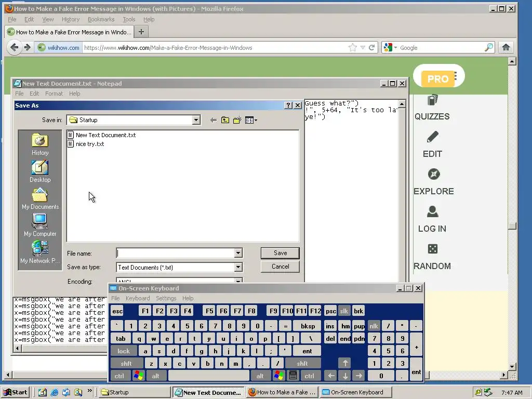Toggle the right ctrl key
Image resolution: width=532 pixels, height=399 pixels.
(x=309, y=376)
